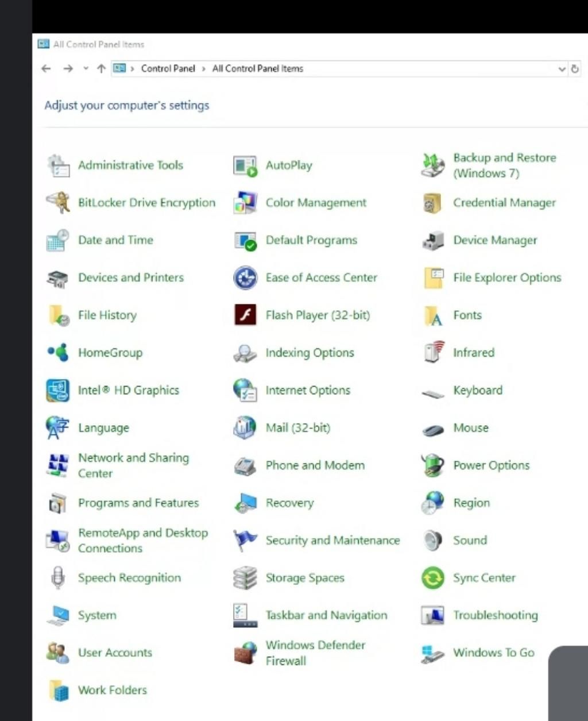This screenshot has height=721, width=588.
Task: Click the Programs and Features link
Action: 138,503
